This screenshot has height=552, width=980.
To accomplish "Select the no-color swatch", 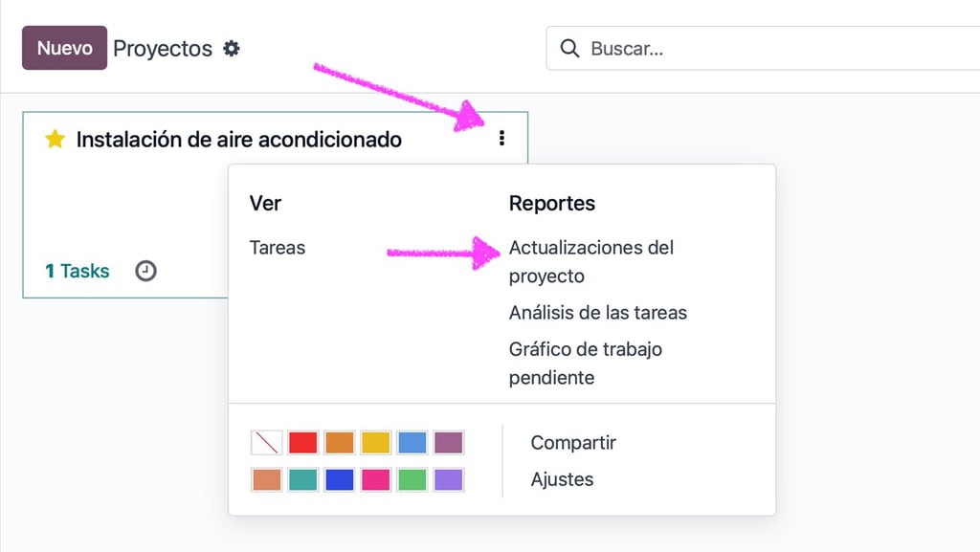I will [267, 443].
